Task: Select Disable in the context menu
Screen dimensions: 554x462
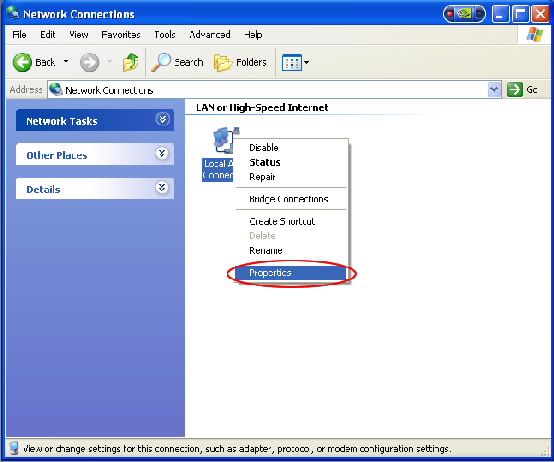Action: pos(264,148)
